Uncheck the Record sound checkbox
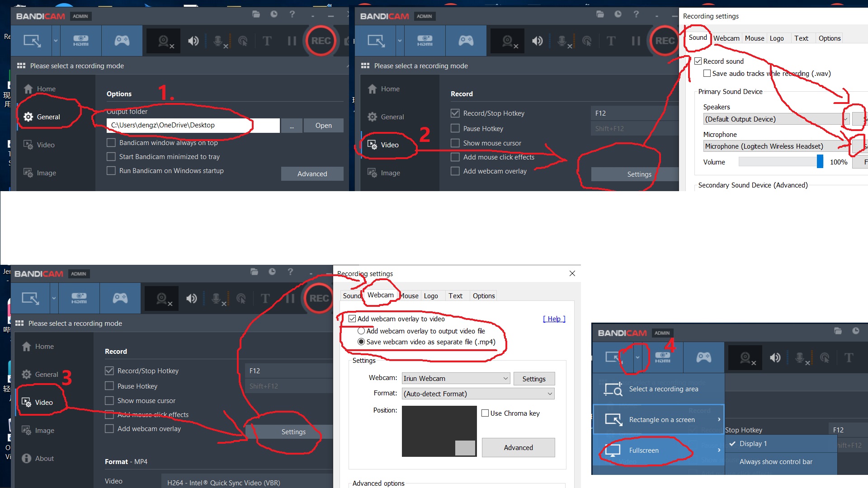868x488 pixels. click(698, 61)
